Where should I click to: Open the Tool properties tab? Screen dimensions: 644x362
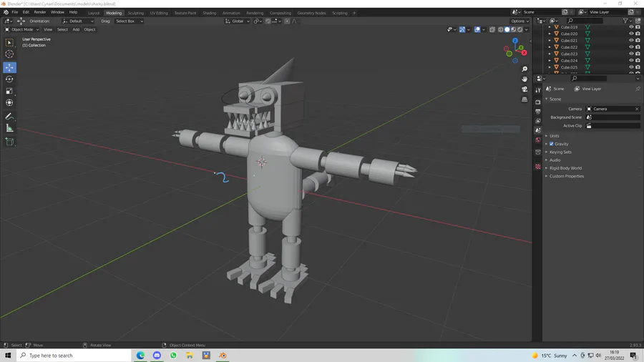pos(538,90)
